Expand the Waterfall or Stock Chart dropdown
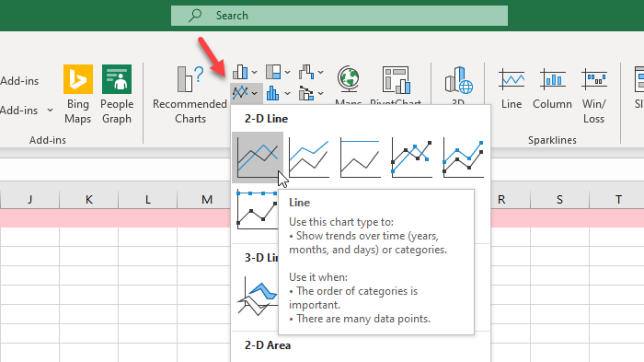644x362 pixels. pyautogui.click(x=311, y=72)
